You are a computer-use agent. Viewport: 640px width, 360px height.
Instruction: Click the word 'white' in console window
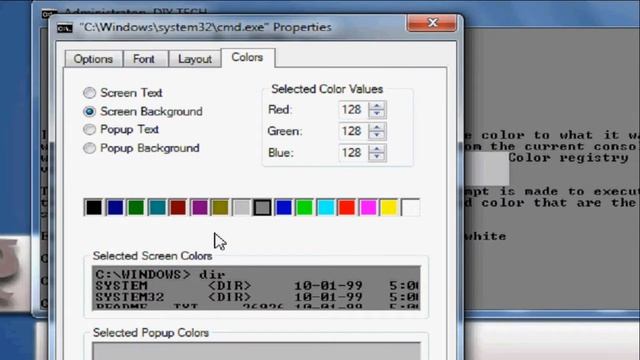(486, 236)
